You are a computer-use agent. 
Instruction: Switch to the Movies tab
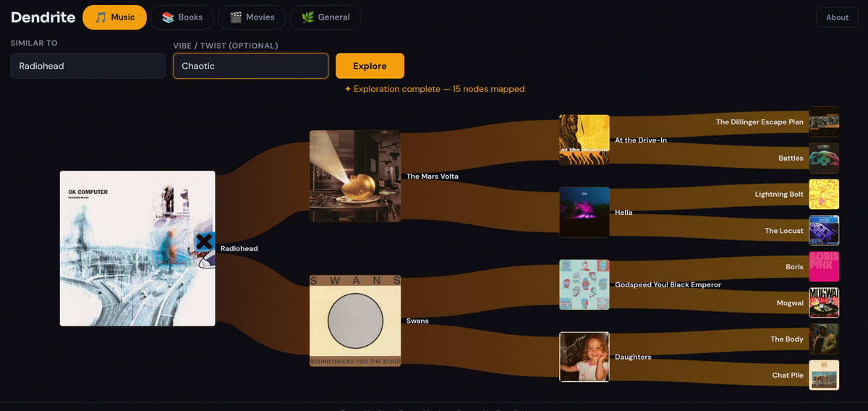[x=251, y=17]
